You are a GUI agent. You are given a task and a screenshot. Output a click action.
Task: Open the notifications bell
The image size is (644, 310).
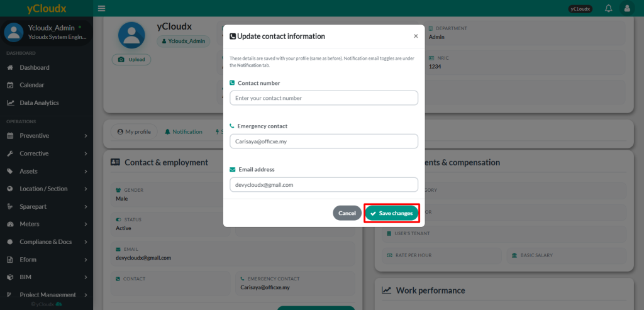[609, 8]
